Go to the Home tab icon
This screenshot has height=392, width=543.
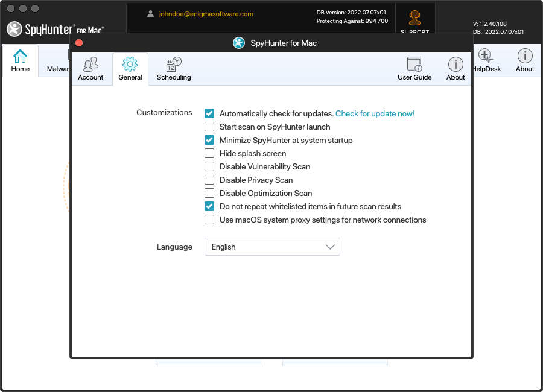(x=21, y=57)
